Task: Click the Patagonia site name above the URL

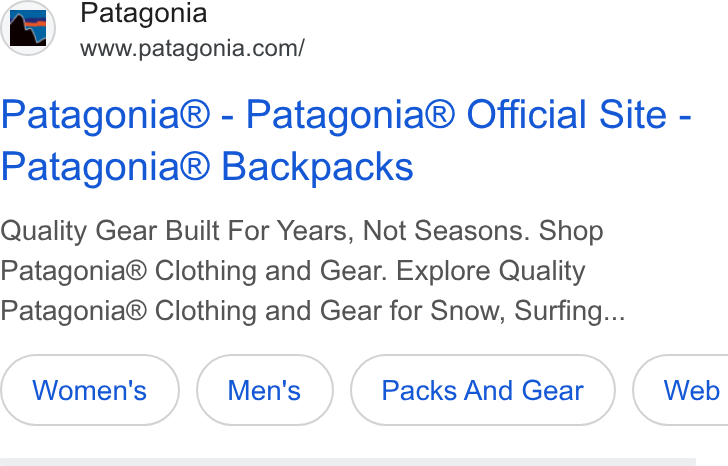Action: 143,13
